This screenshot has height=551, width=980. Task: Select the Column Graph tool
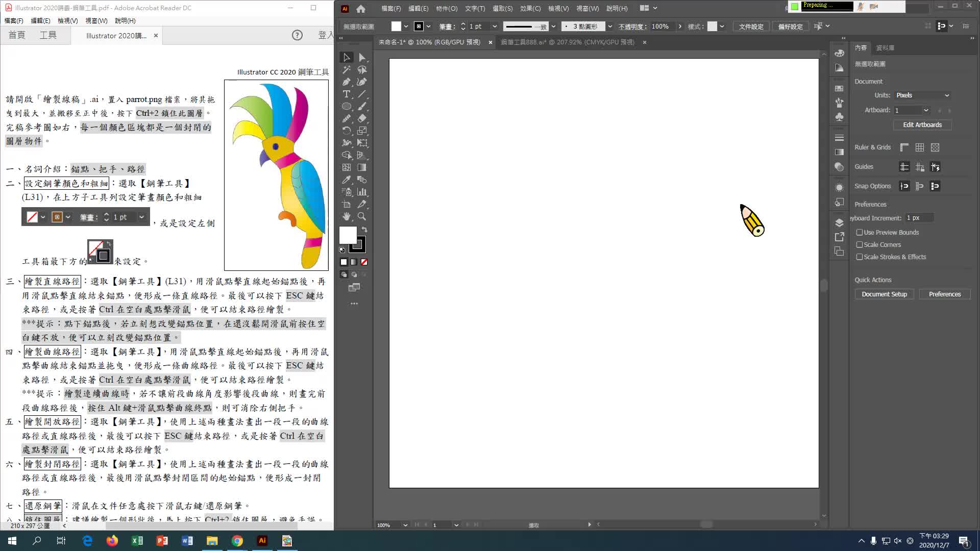(x=362, y=192)
